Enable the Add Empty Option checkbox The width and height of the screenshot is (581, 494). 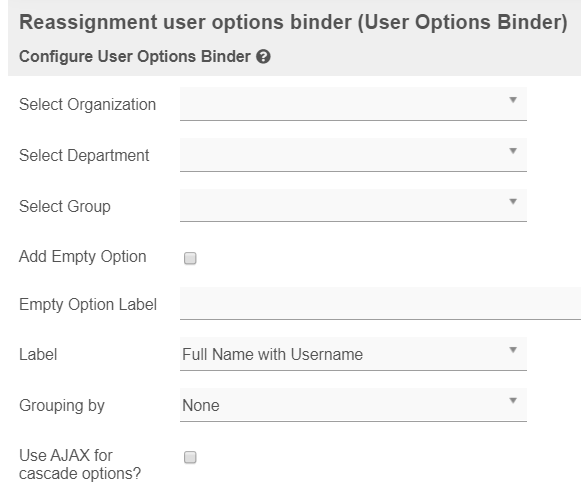pos(190,258)
